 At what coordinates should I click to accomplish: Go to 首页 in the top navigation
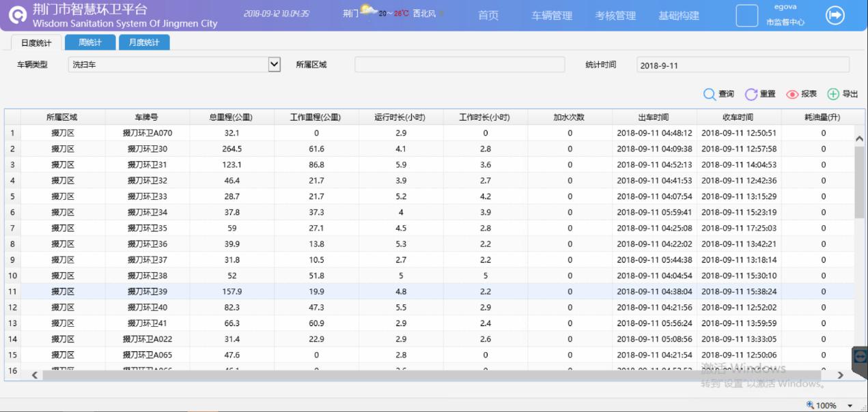(x=488, y=16)
